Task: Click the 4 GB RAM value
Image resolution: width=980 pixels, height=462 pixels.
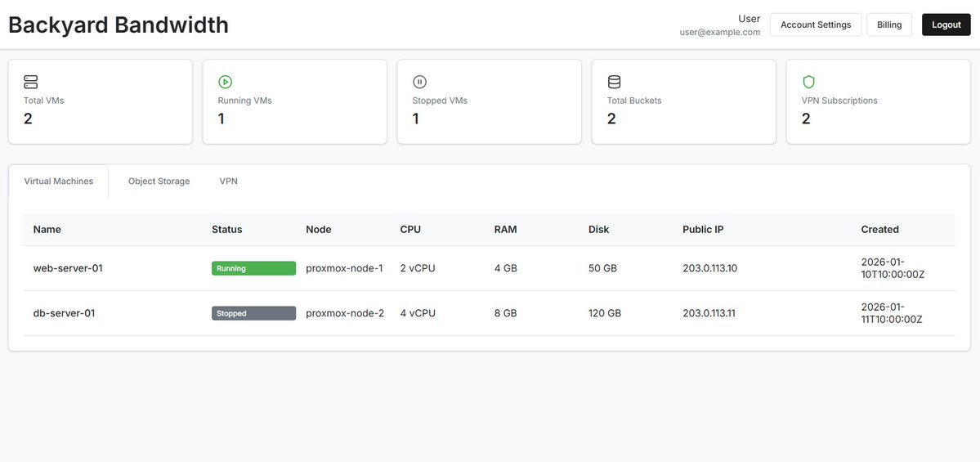Action: pos(506,268)
